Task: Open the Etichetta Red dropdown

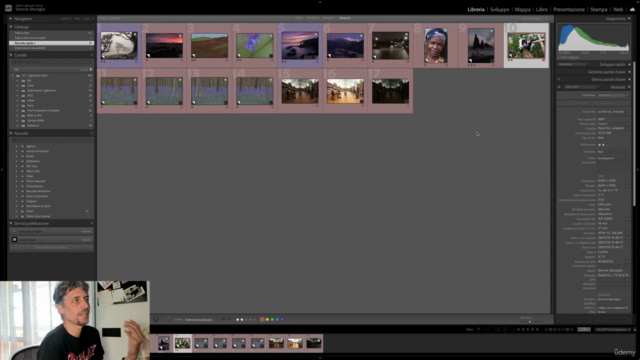Action: 627,152
